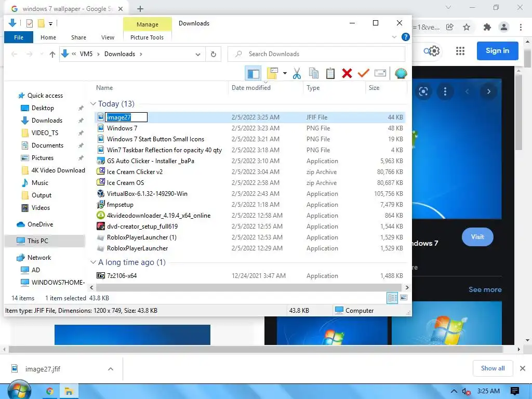Click the Explorer help question mark icon
532x399 pixels.
pyautogui.click(x=405, y=37)
